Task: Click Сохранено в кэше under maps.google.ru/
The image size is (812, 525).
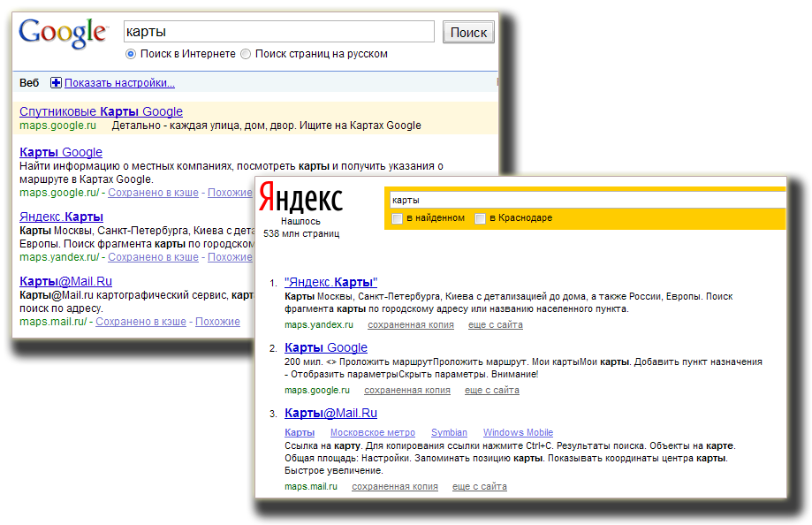Action: [153, 193]
